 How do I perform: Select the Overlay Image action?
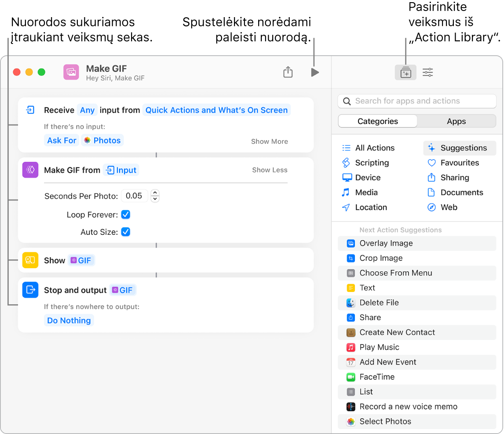pos(386,243)
